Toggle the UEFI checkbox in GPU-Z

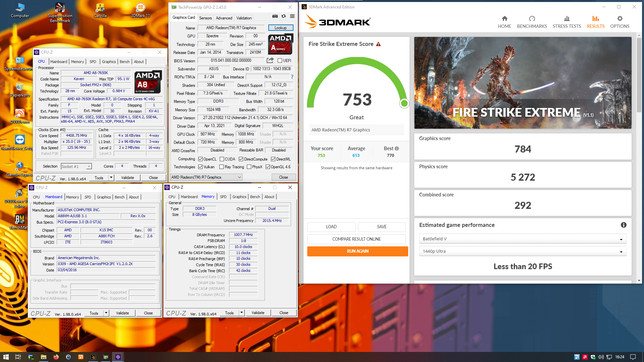(x=280, y=61)
